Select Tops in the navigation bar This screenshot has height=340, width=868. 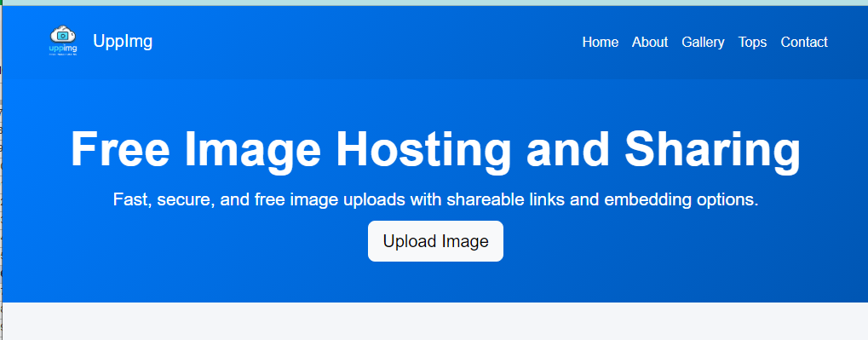pyautogui.click(x=752, y=42)
